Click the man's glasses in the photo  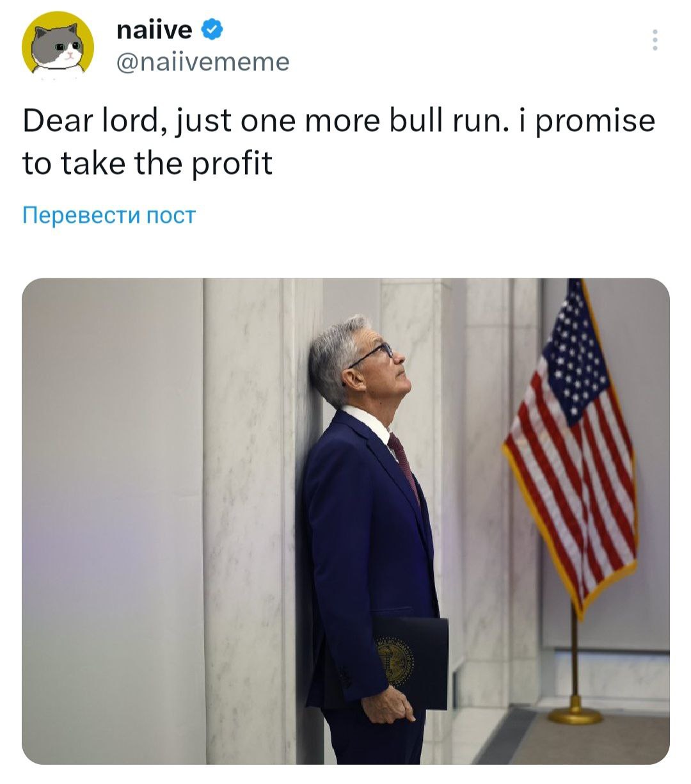click(374, 351)
